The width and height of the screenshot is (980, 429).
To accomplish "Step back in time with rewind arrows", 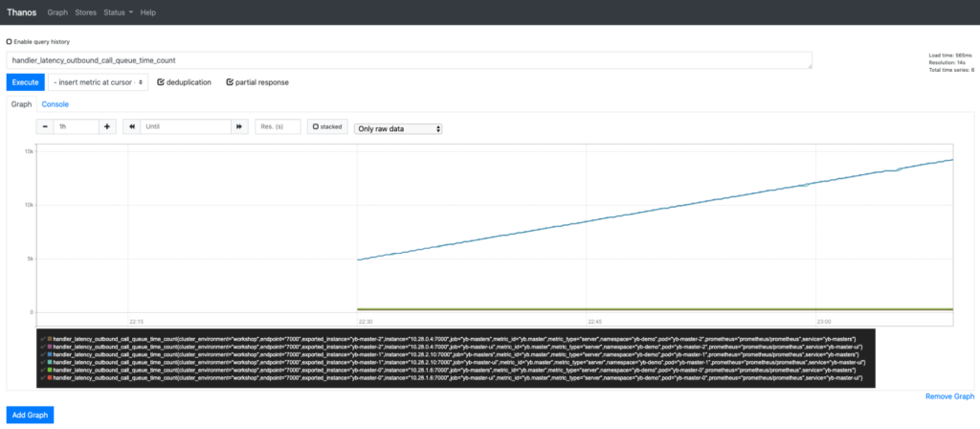I will click(132, 126).
